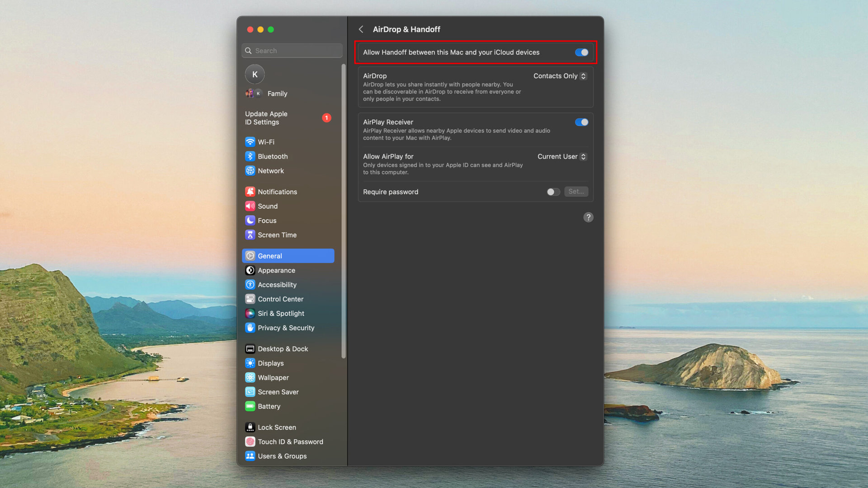Open Allow AirPlay for Current User dropdown
Screen dimensions: 868x488
tap(561, 156)
